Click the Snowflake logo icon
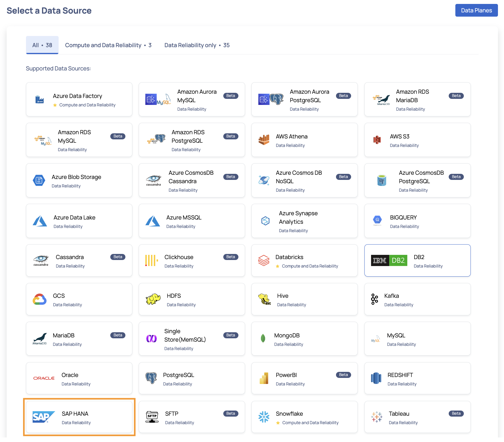504x442 pixels. (264, 417)
